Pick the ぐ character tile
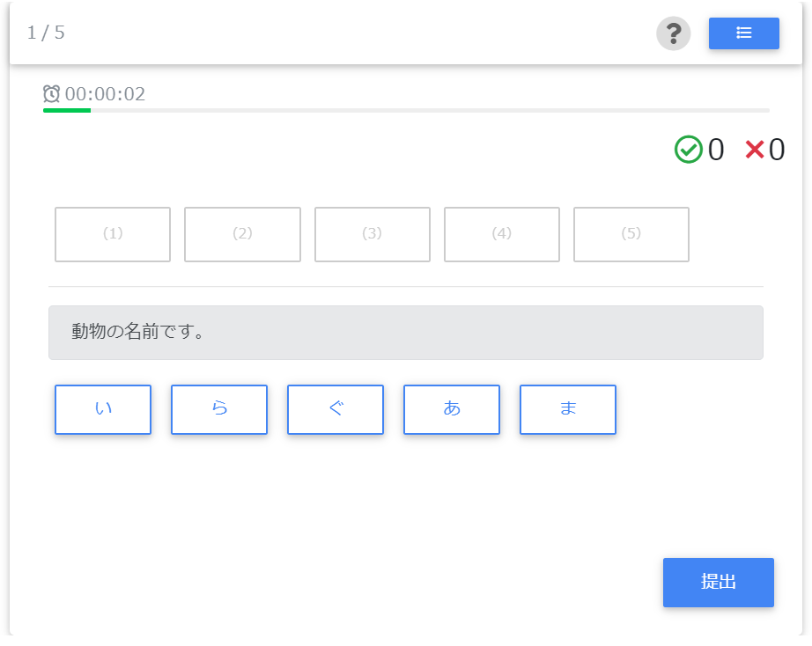This screenshot has height=646, width=812. click(x=336, y=409)
